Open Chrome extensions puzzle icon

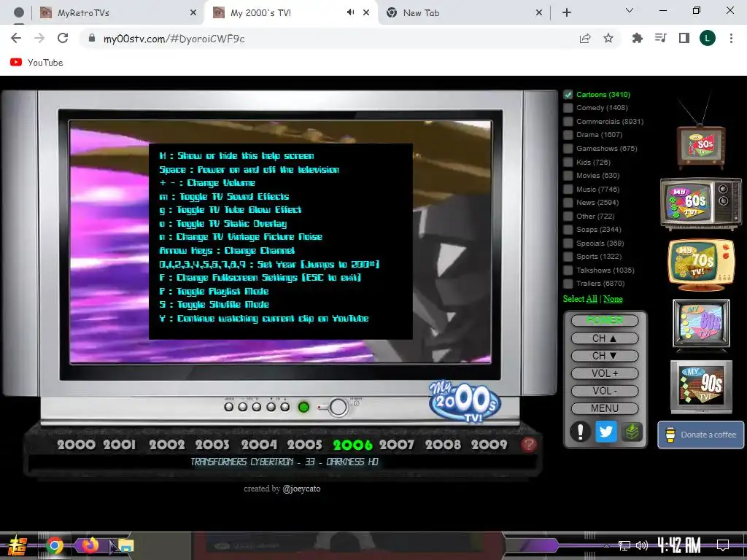coord(637,38)
